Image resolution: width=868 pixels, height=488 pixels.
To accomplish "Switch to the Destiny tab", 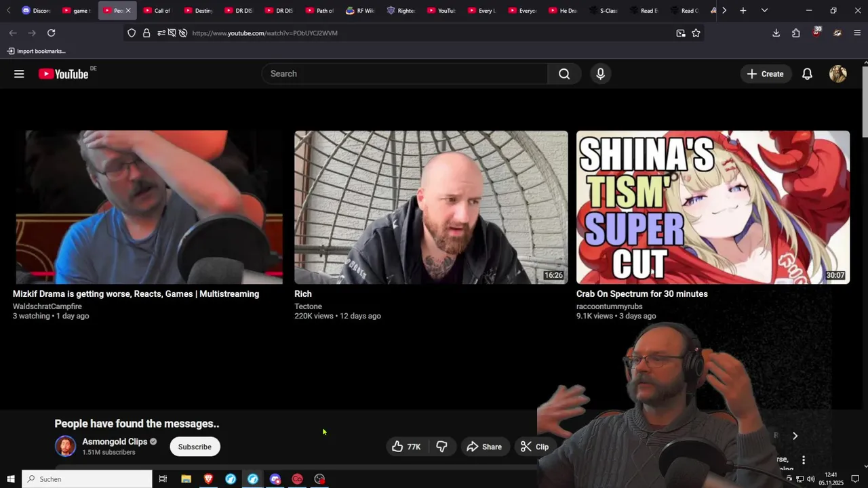I will tap(198, 11).
